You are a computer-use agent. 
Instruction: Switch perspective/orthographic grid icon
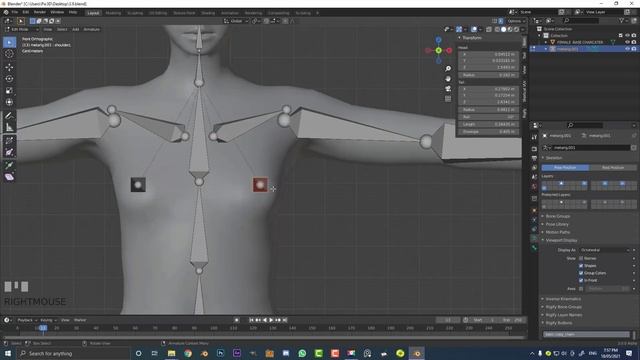(448, 99)
